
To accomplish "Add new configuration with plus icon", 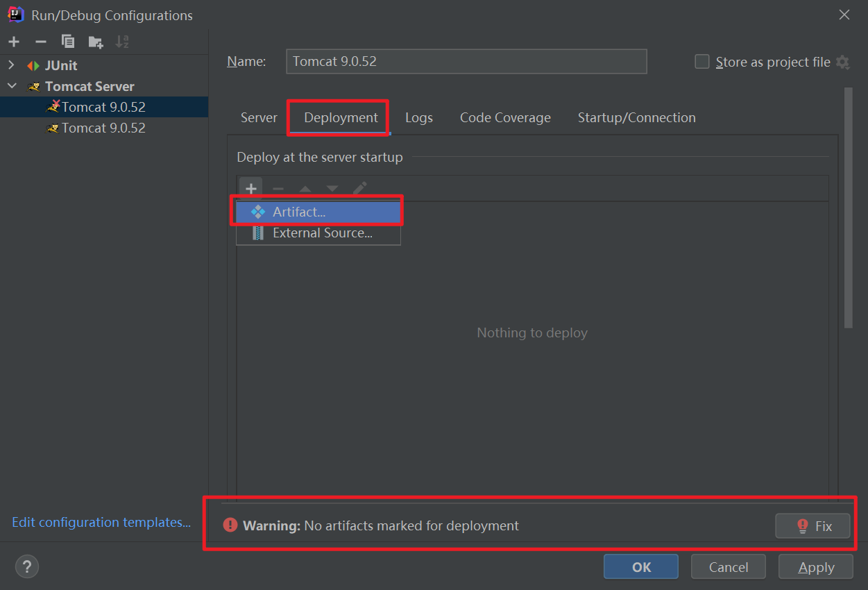I will 14,42.
